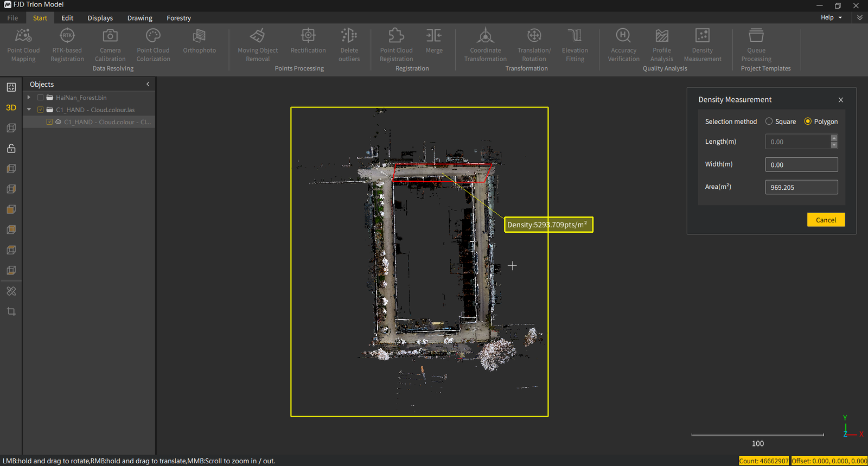Open the Help dropdown menu
Viewport: 868px width, 466px height.
coord(831,17)
